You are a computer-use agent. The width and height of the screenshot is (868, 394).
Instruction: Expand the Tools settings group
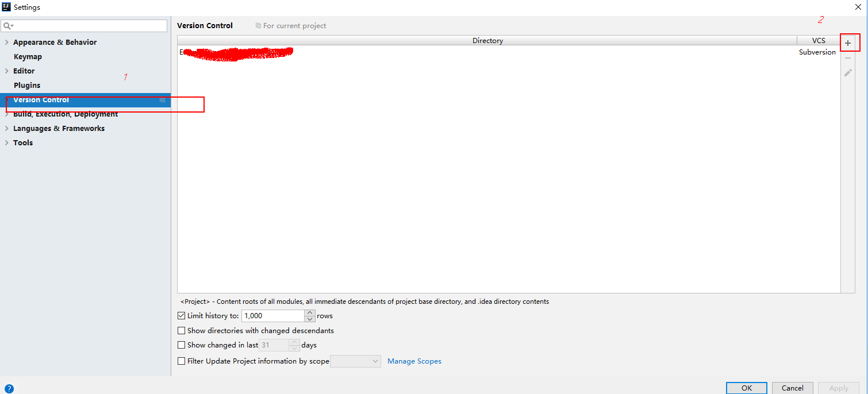click(6, 143)
